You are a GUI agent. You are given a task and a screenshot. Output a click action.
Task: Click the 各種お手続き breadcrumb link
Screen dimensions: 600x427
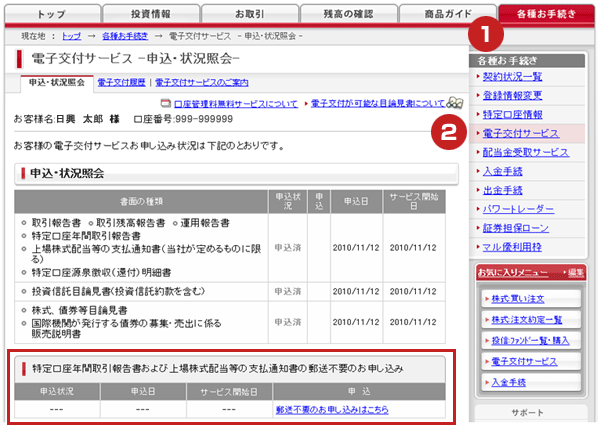[x=125, y=36]
